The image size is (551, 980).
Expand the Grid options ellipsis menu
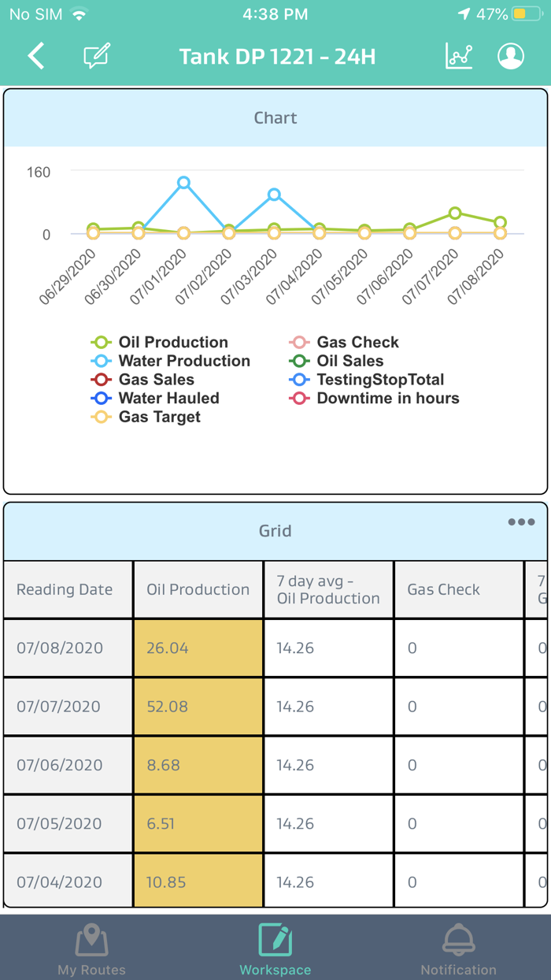(x=521, y=522)
